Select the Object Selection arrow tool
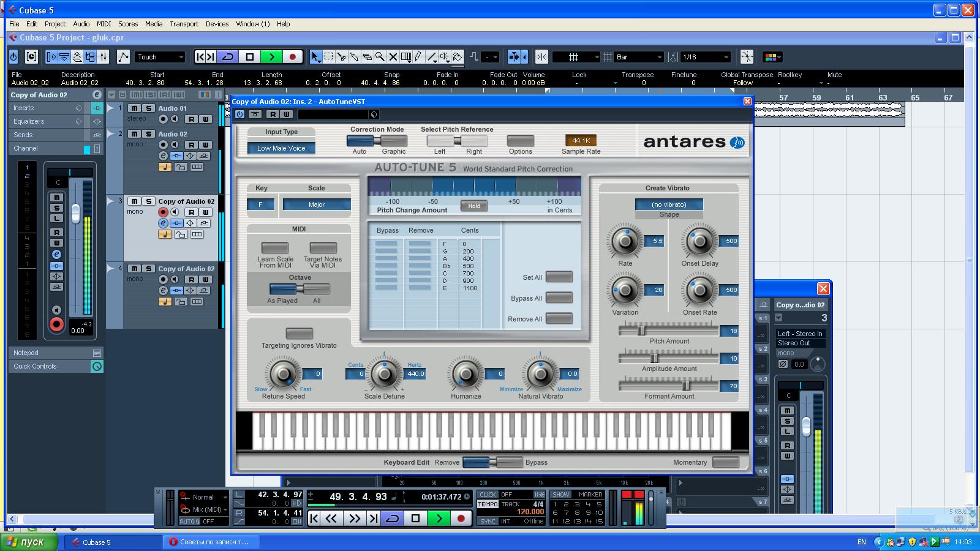980x551 pixels. (315, 57)
